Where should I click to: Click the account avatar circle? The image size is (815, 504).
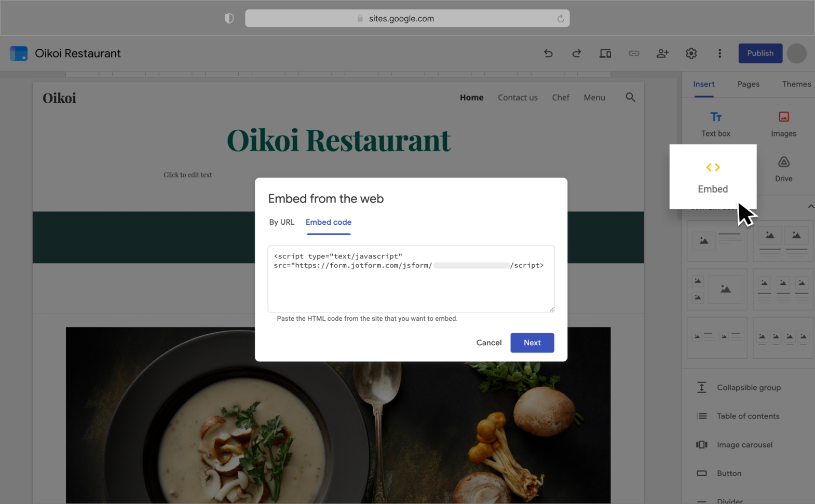796,53
